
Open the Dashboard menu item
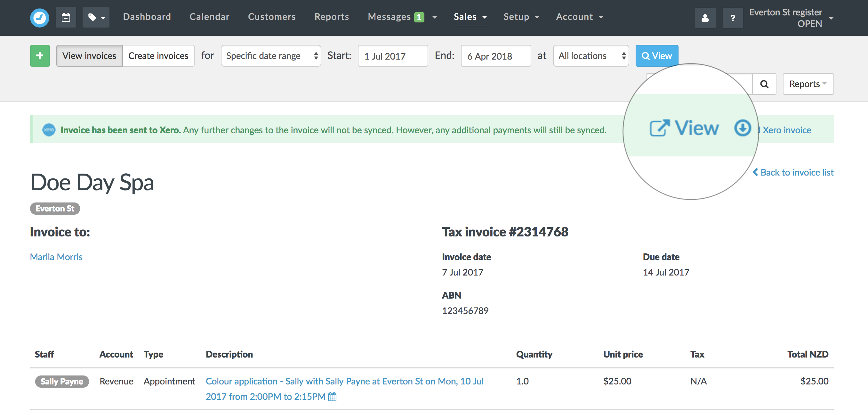[147, 16]
